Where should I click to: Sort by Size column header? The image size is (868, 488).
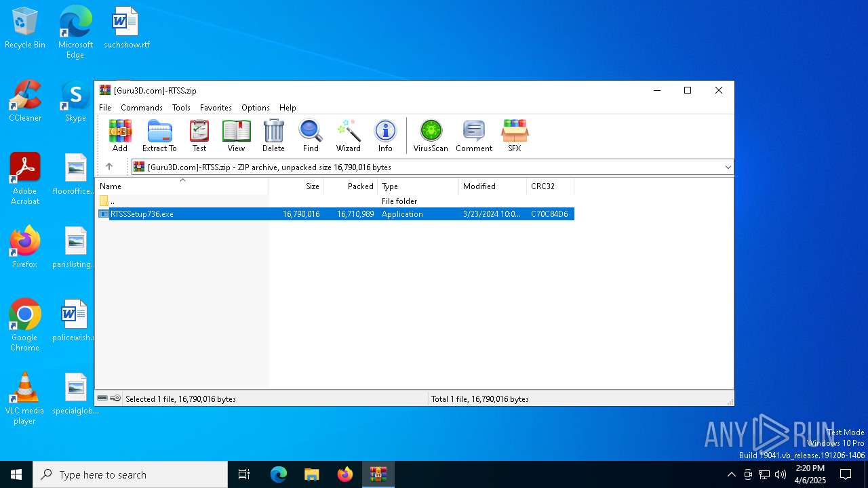point(296,186)
